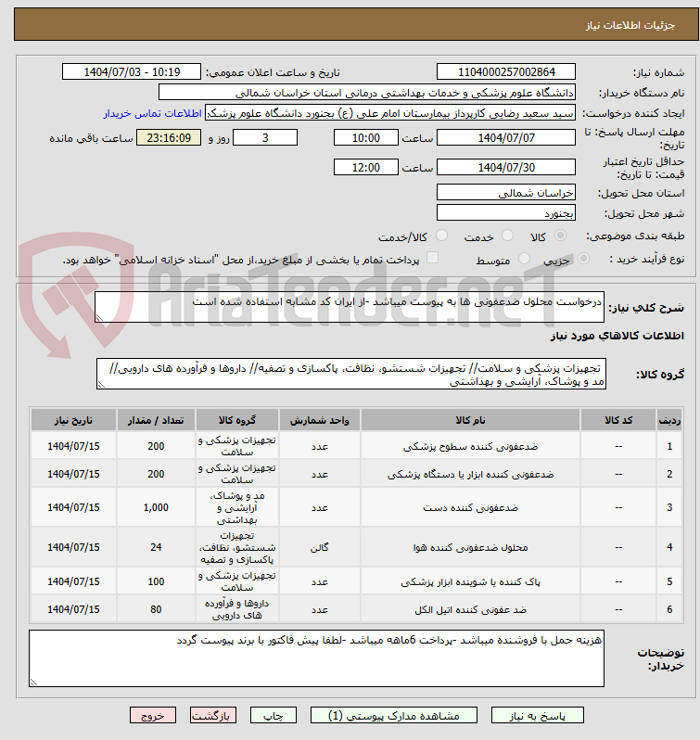Click resize handle of شرح کلی نیاز textarea
This screenshot has height=740, width=700.
tap(99, 318)
